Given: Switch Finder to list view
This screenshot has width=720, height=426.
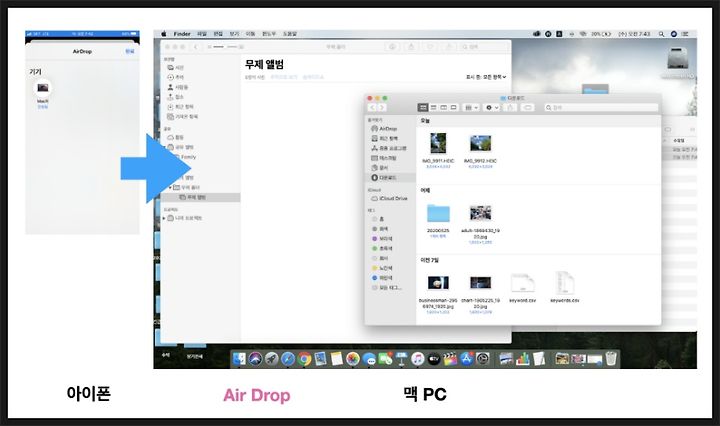Looking at the screenshot, I should (x=433, y=107).
